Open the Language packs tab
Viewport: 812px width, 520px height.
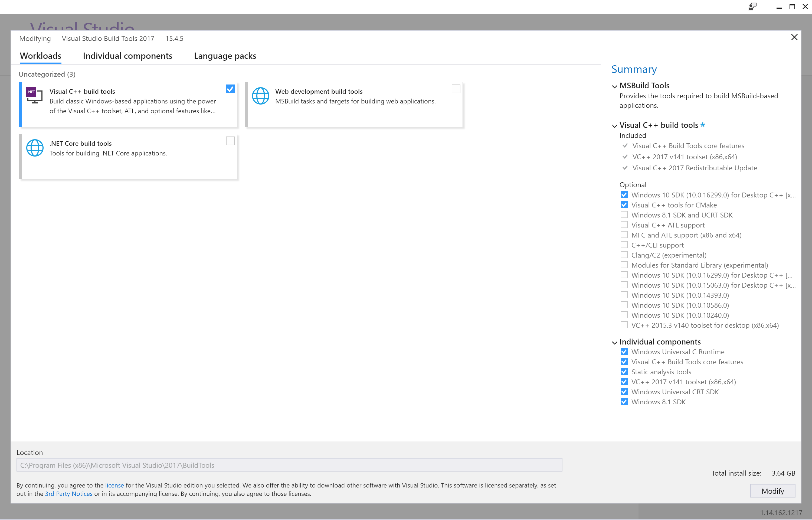coord(225,56)
